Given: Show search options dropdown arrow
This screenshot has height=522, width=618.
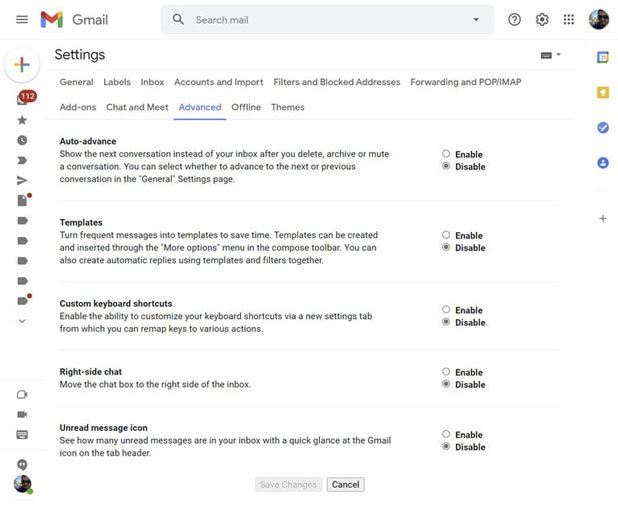Looking at the screenshot, I should click(x=475, y=20).
